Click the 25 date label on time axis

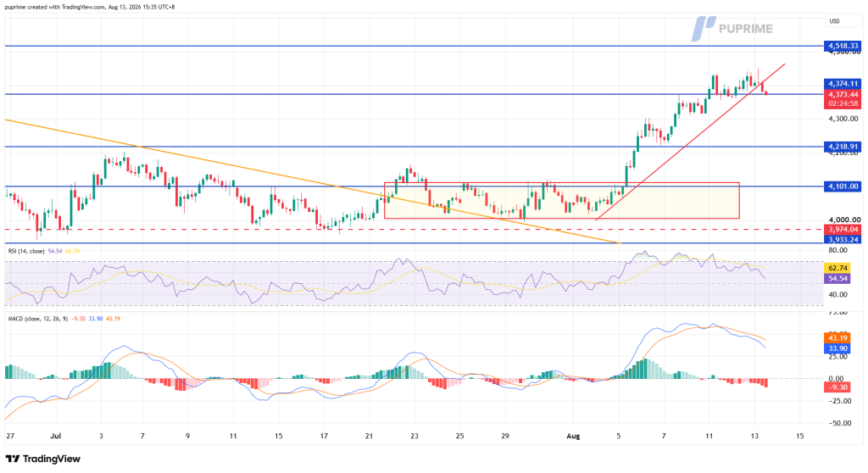tap(460, 436)
